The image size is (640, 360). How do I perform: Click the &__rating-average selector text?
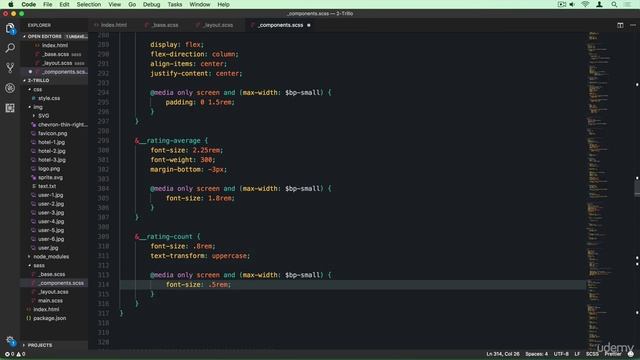tap(168, 140)
